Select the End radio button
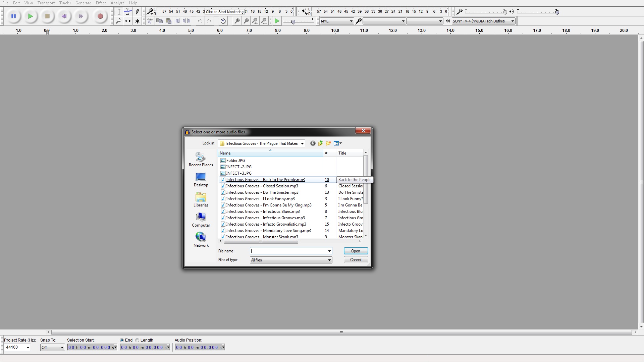This screenshot has height=362, width=644. (122, 340)
